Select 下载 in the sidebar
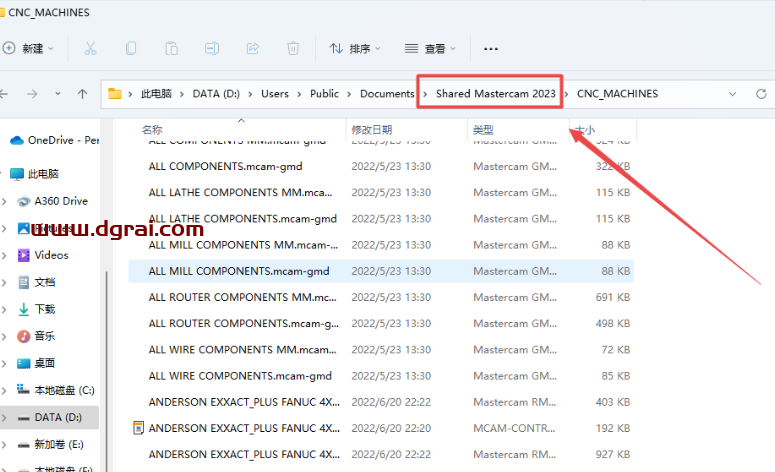 tap(37, 309)
